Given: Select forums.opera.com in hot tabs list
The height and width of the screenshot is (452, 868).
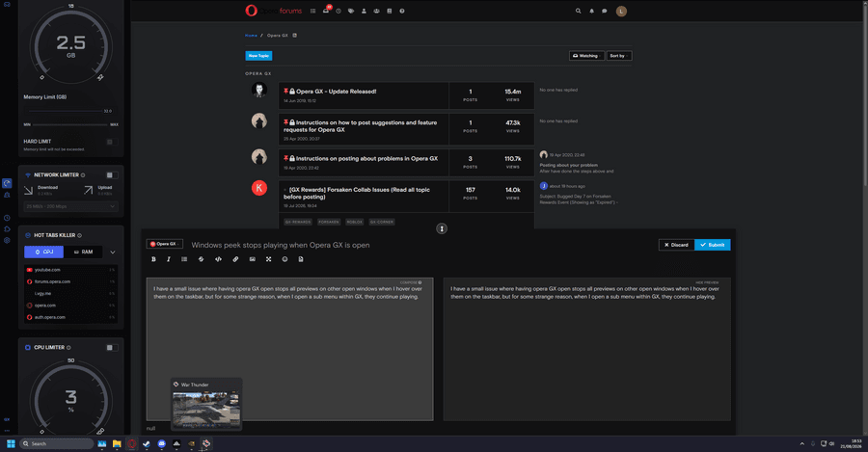Looking at the screenshot, I should pyautogui.click(x=70, y=281).
